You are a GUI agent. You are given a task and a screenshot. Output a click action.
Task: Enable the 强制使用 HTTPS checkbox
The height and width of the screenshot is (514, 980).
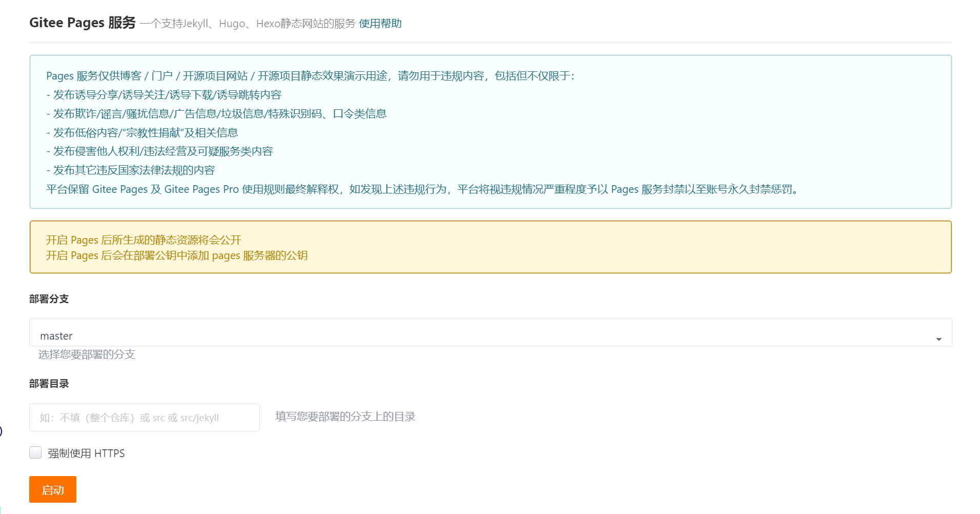point(35,452)
